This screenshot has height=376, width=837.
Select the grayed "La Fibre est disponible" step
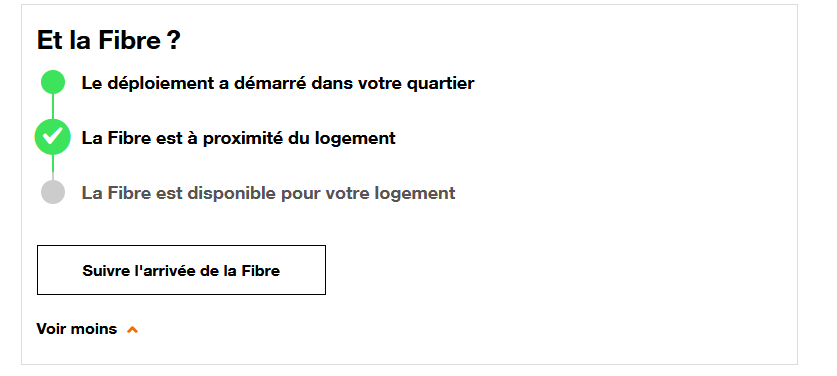[x=268, y=193]
